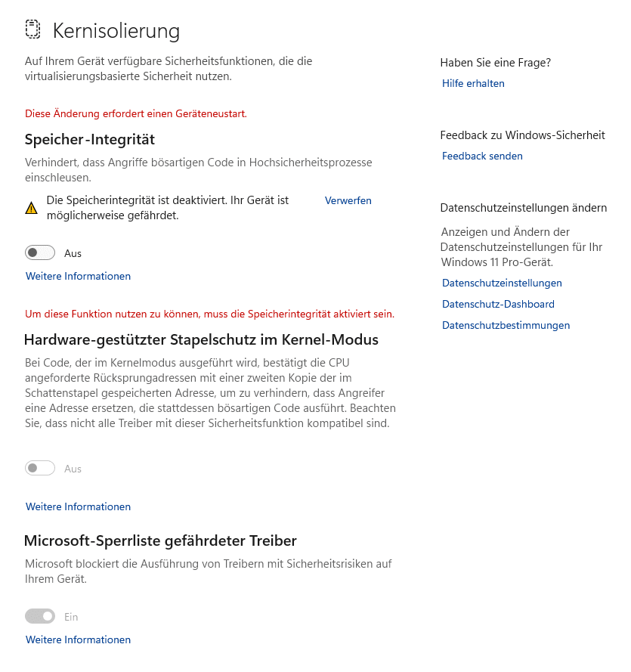Click Verwerfen to dismiss the warning

tap(348, 200)
